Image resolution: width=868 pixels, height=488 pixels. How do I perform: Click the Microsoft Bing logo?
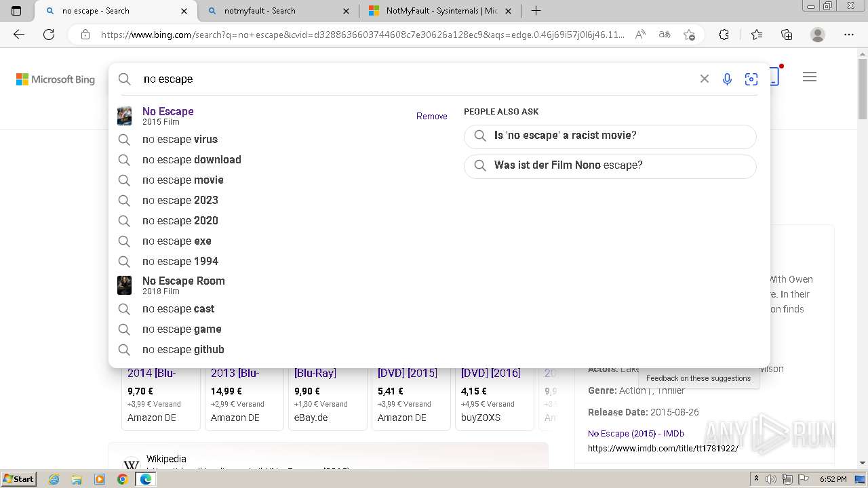[56, 79]
